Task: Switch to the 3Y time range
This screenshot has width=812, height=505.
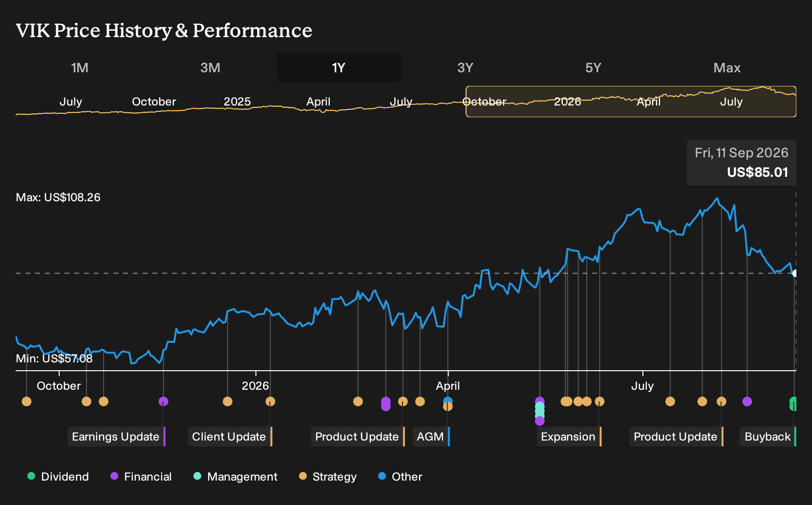Action: tap(465, 67)
